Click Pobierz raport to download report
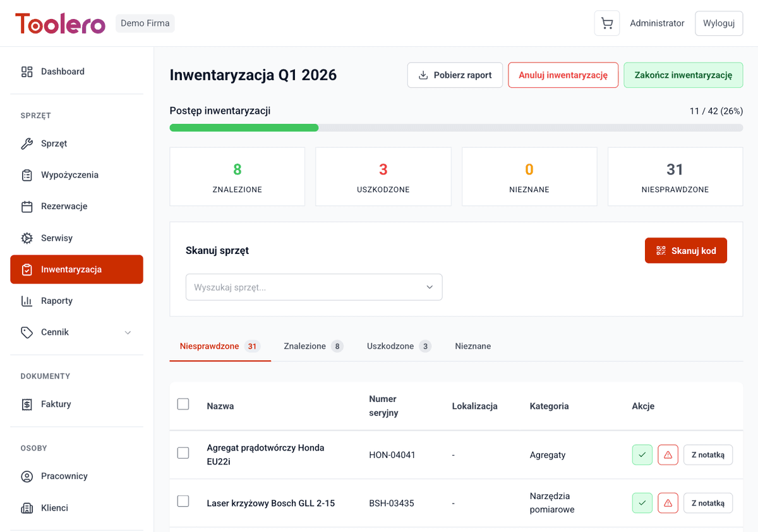 (x=455, y=75)
